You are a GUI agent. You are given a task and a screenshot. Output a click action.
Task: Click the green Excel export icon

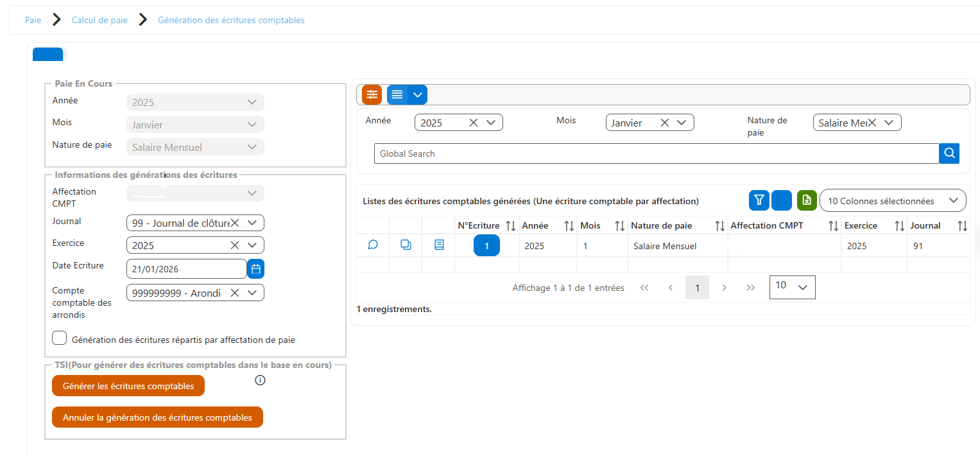tap(807, 200)
